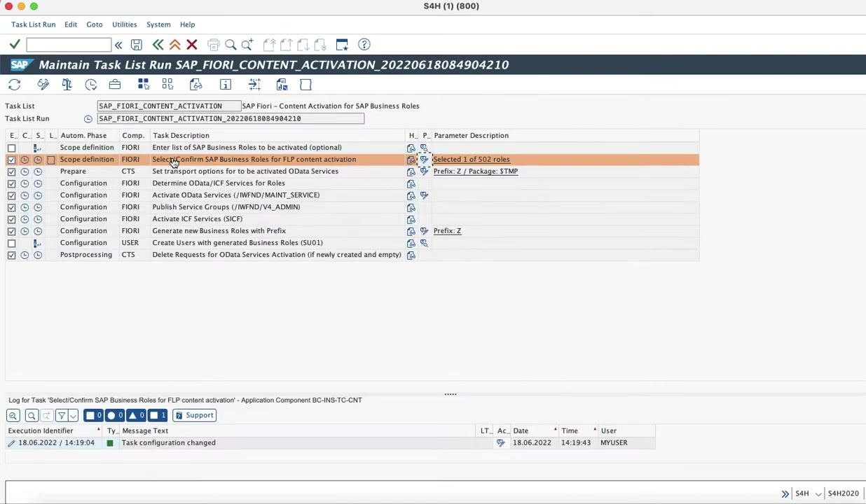Click the Refresh circular-arrows icon
The image size is (866, 504).
[x=14, y=85]
